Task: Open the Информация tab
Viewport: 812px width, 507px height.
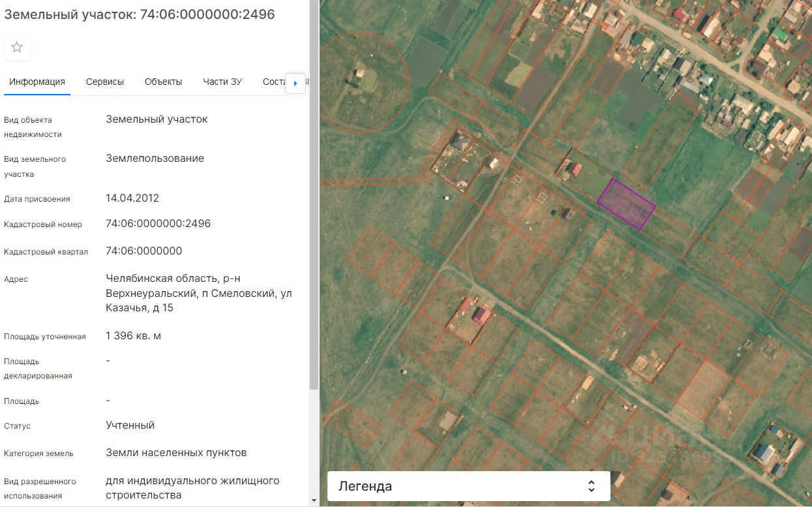Action: coord(37,82)
